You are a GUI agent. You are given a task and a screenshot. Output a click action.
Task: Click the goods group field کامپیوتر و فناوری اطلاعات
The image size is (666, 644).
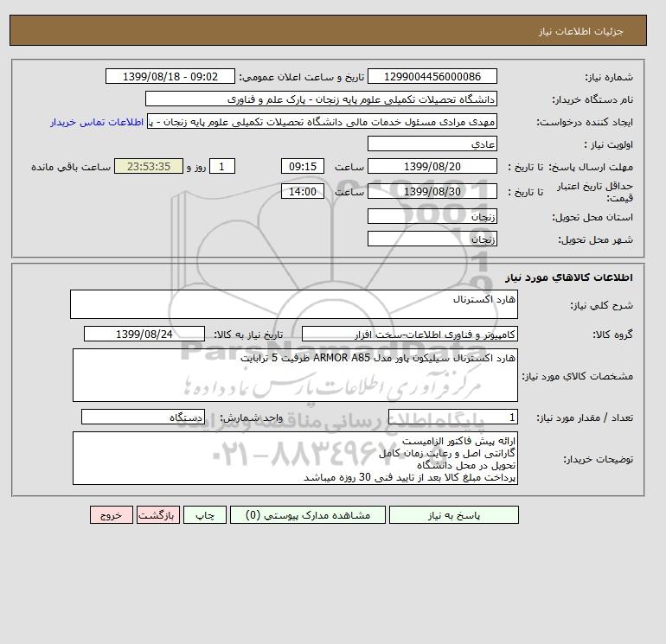point(409,334)
